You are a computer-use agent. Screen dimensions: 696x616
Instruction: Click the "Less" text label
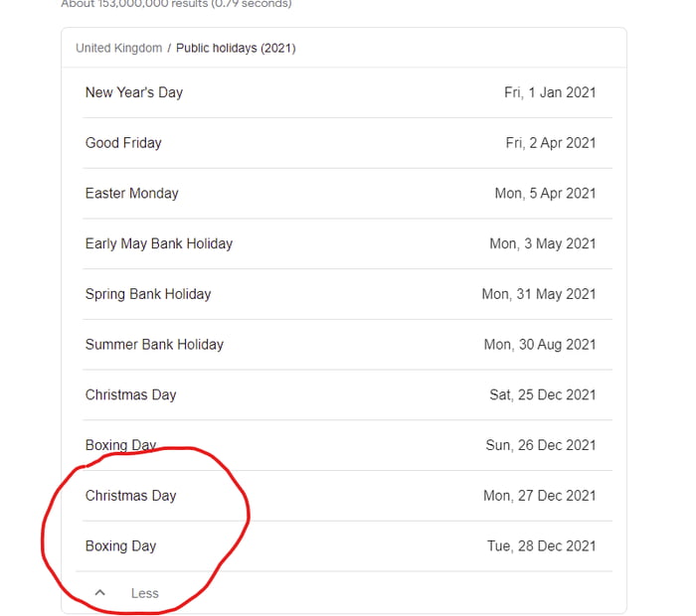144,593
